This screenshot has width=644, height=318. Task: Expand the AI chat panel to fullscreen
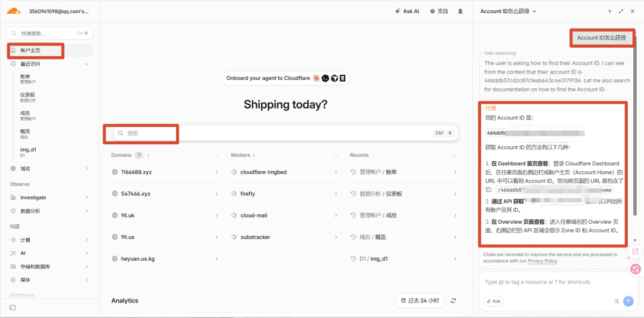[621, 11]
